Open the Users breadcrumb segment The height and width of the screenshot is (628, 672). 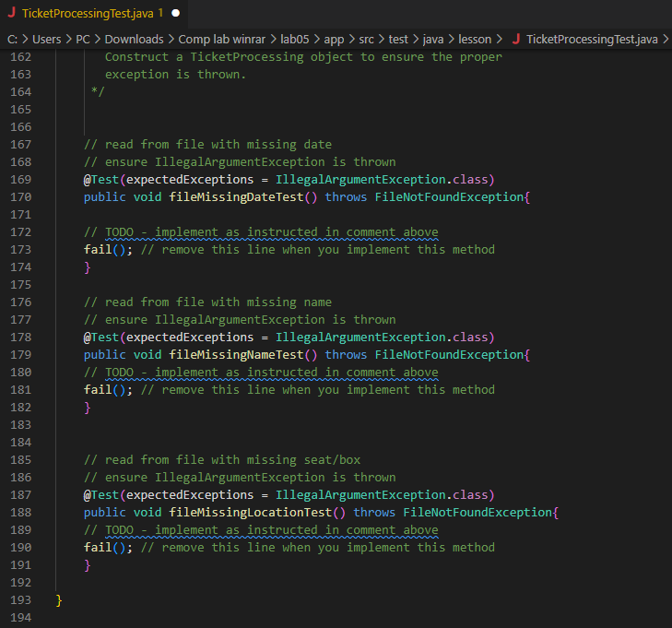pos(47,40)
